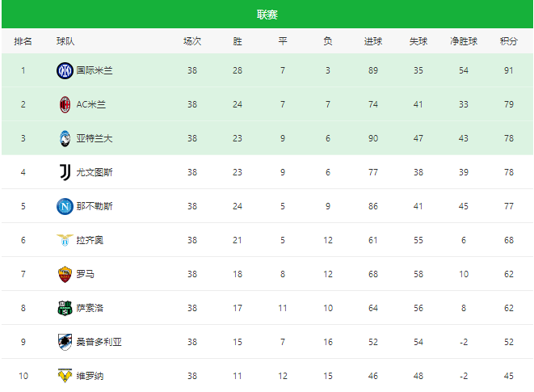Select the Juventus logo icon
The image size is (534, 392).
tap(65, 172)
